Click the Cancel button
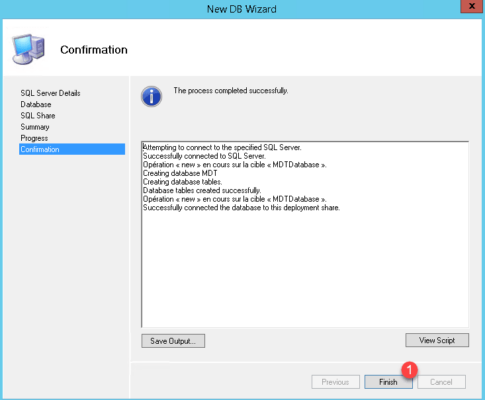The height and width of the screenshot is (400, 485). tap(441, 382)
